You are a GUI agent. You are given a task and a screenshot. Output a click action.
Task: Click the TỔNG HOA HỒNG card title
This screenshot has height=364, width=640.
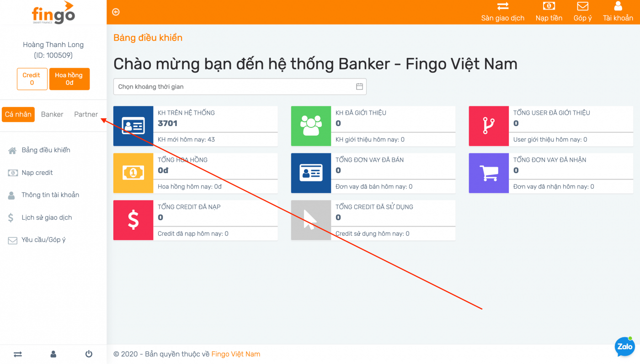[x=182, y=160]
